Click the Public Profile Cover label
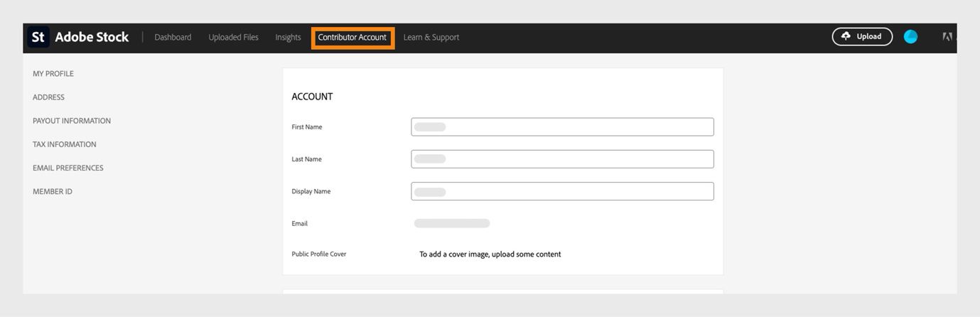This screenshot has height=317, width=980. point(319,254)
